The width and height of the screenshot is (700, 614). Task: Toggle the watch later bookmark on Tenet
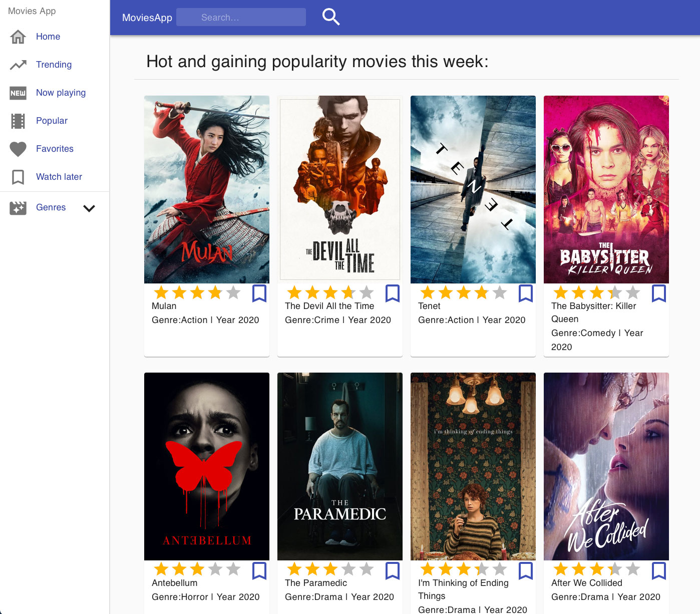[526, 293]
